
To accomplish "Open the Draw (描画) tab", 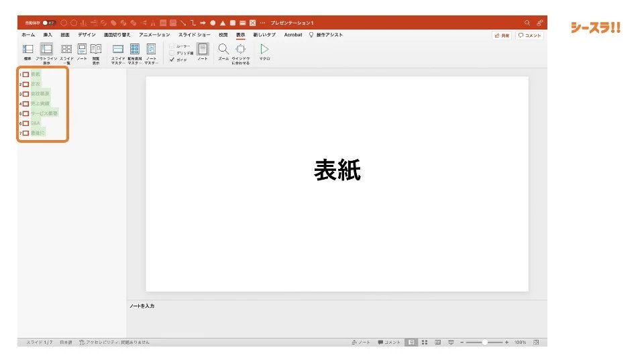I will pyautogui.click(x=65, y=35).
